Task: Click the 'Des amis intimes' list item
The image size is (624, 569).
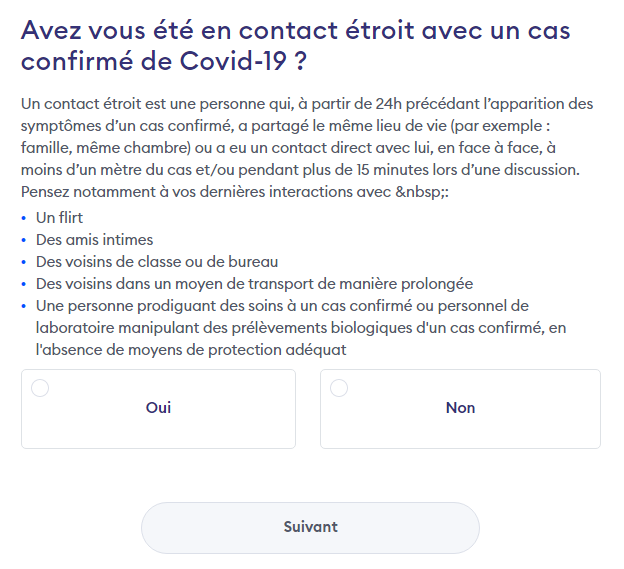Action: [x=94, y=240]
